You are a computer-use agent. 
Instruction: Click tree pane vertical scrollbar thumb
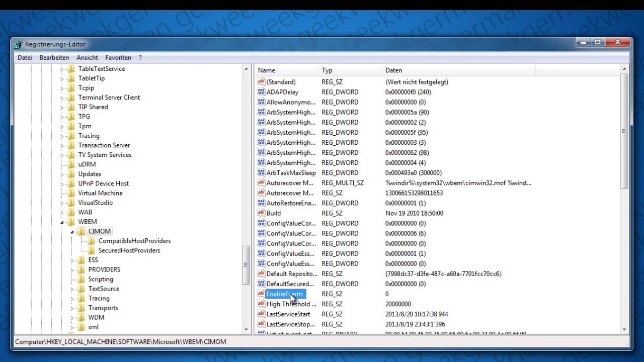(247, 265)
